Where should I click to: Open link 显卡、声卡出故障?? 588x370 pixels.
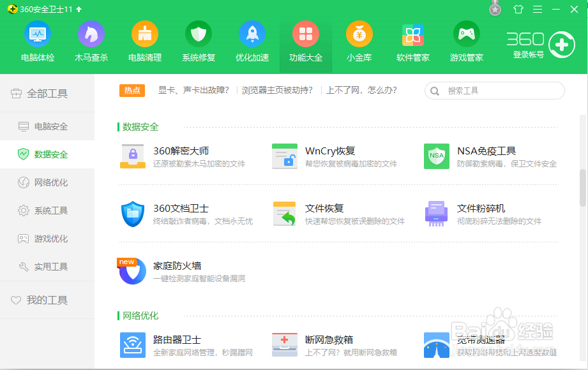193,91
